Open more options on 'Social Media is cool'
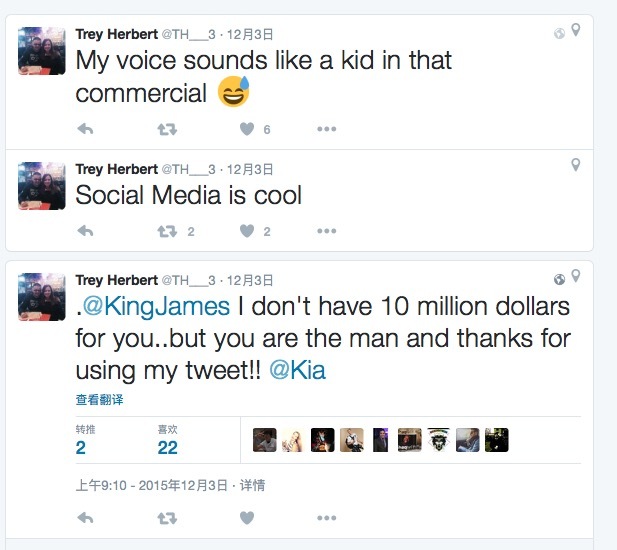617x550 pixels. point(327,231)
